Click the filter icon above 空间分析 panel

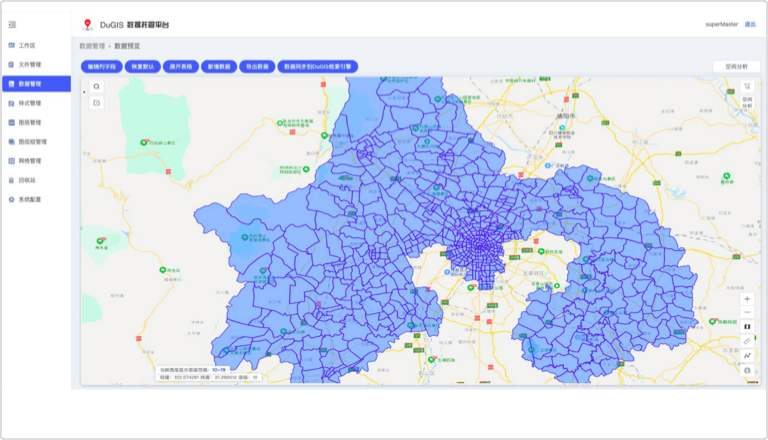tap(747, 86)
